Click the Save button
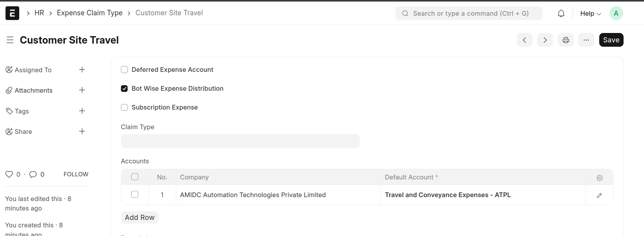Image resolution: width=644 pixels, height=236 pixels. (611, 40)
